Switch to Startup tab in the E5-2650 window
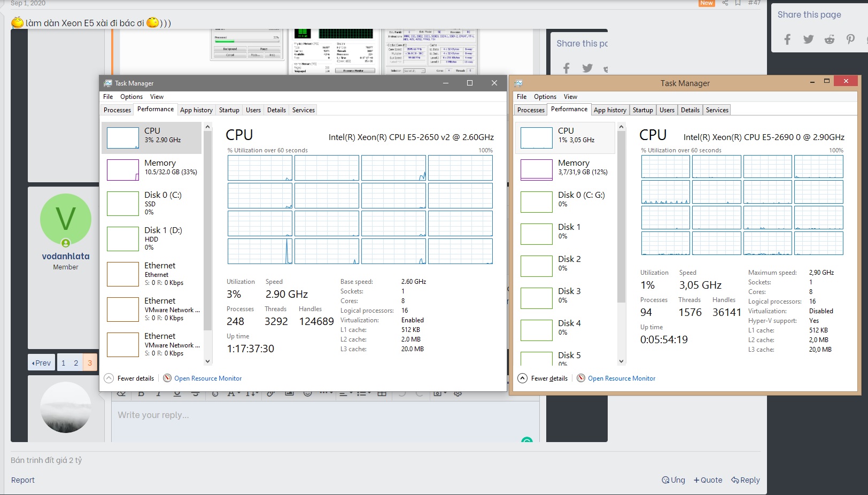The image size is (868, 495). (229, 110)
